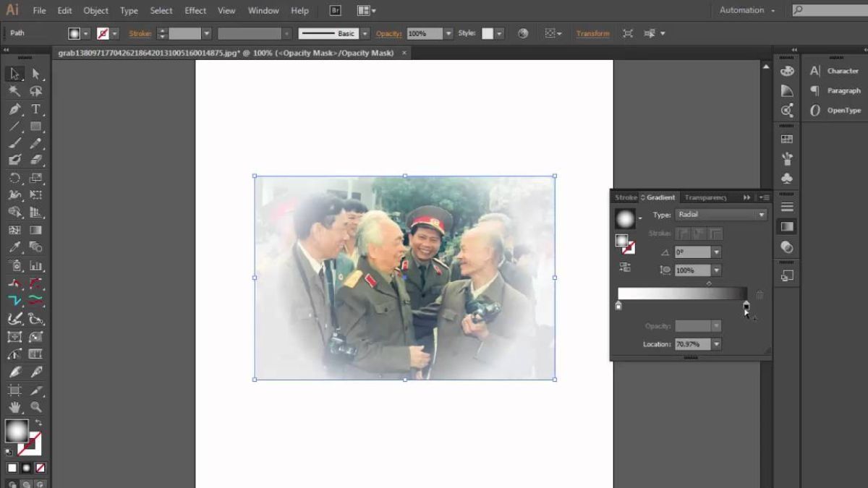Select the Eyedropper tool
The height and width of the screenshot is (488, 868).
click(x=14, y=247)
